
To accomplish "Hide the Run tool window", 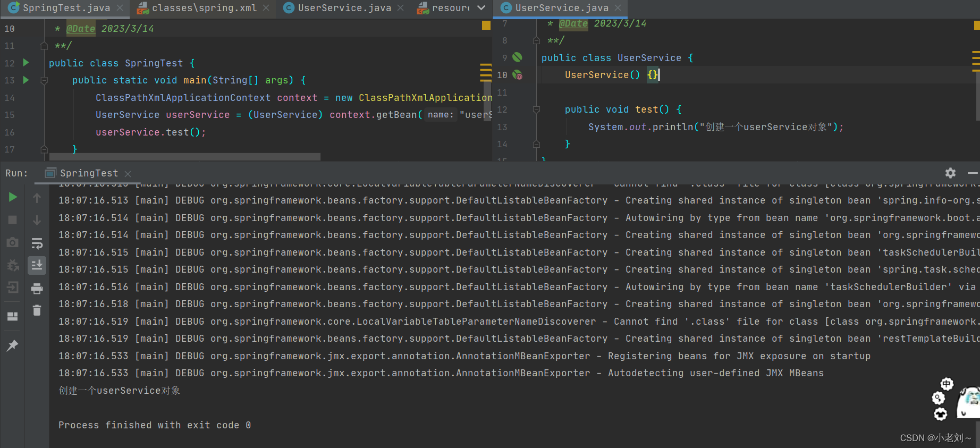I will [973, 173].
